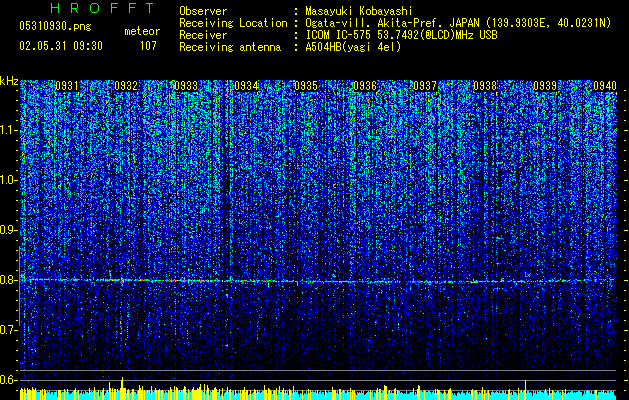
Task: Click observer name Masayuki Kobayashi
Action: point(359,11)
